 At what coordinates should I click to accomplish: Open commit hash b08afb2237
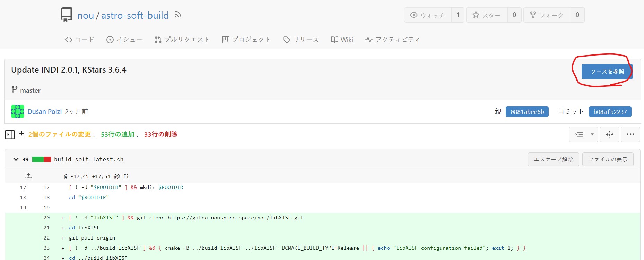coord(610,112)
